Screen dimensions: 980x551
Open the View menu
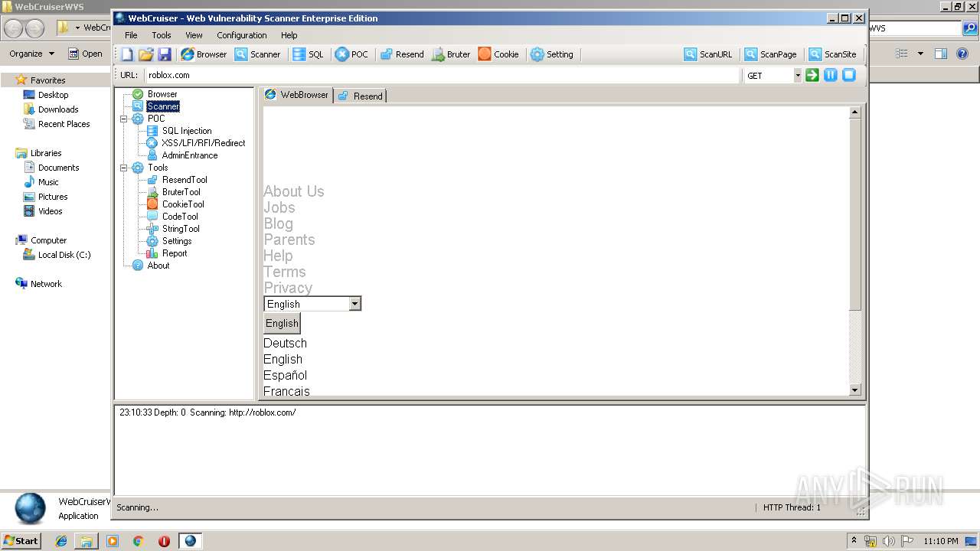click(194, 35)
